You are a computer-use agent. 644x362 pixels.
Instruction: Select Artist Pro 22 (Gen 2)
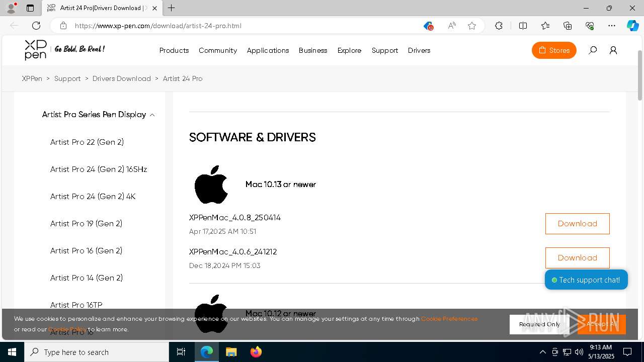[87, 142]
